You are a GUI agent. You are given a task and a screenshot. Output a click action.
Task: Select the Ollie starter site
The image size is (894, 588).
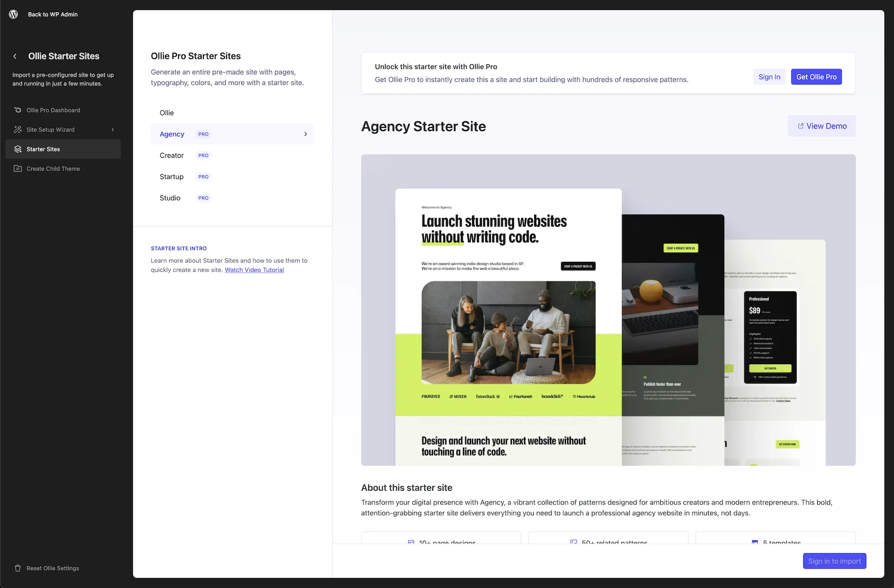[232, 113]
